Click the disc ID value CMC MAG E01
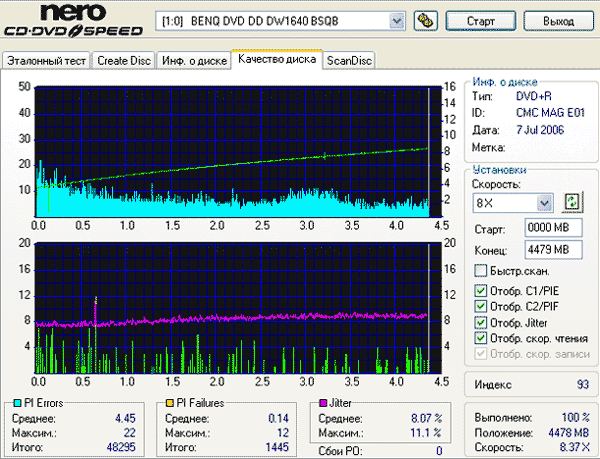 point(550,113)
